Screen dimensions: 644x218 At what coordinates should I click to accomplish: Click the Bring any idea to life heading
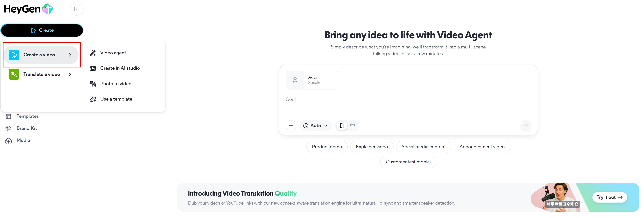(x=408, y=35)
